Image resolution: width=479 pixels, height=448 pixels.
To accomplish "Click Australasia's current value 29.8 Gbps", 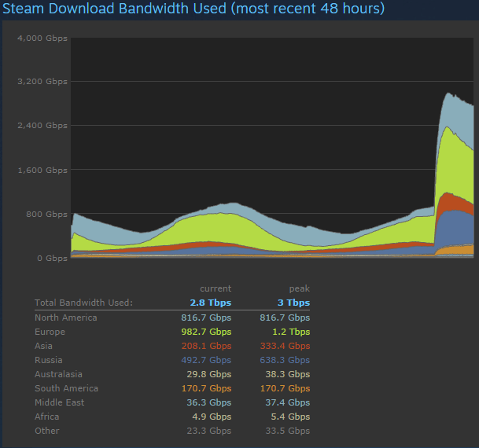I will pos(209,374).
